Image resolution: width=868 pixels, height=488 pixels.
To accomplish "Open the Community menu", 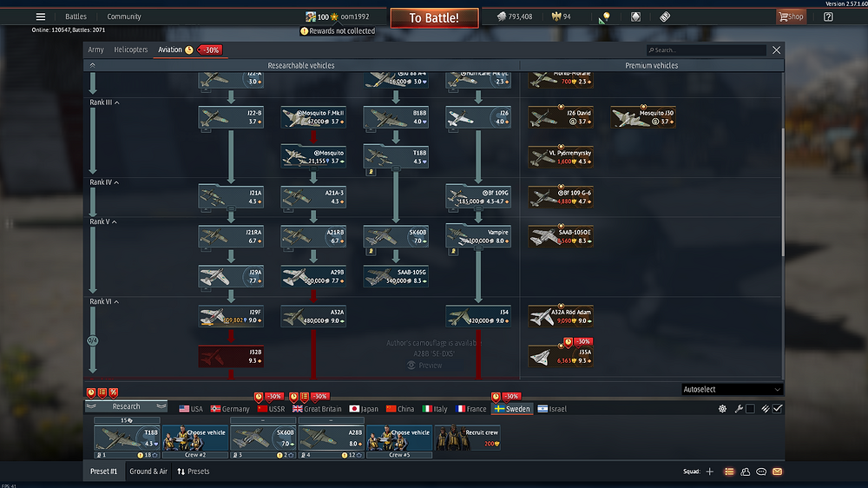I will (124, 16).
